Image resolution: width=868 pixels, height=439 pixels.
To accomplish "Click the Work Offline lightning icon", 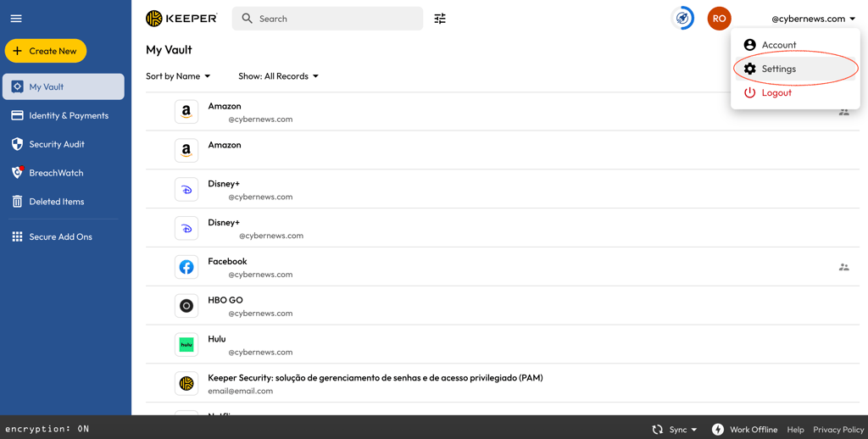I will 718,430.
